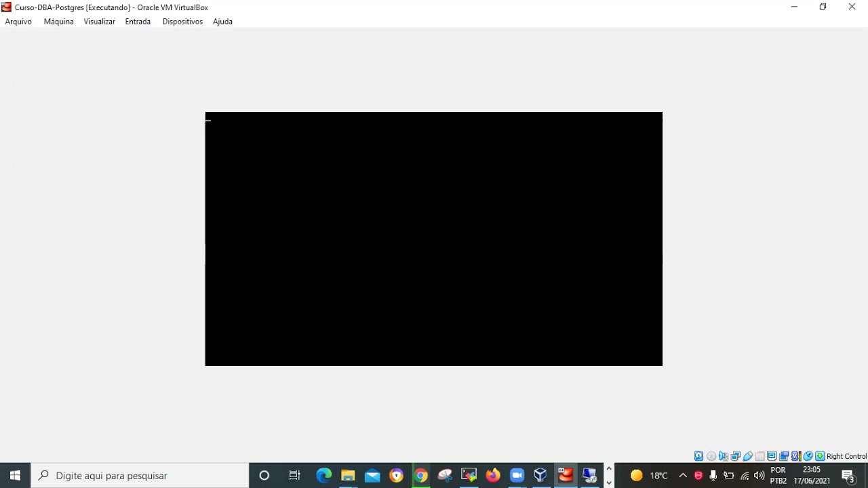Open battery power status tray icon
The image size is (868, 488).
tap(729, 475)
